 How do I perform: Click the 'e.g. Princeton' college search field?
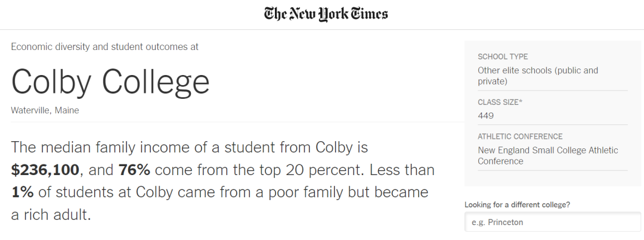(552, 222)
